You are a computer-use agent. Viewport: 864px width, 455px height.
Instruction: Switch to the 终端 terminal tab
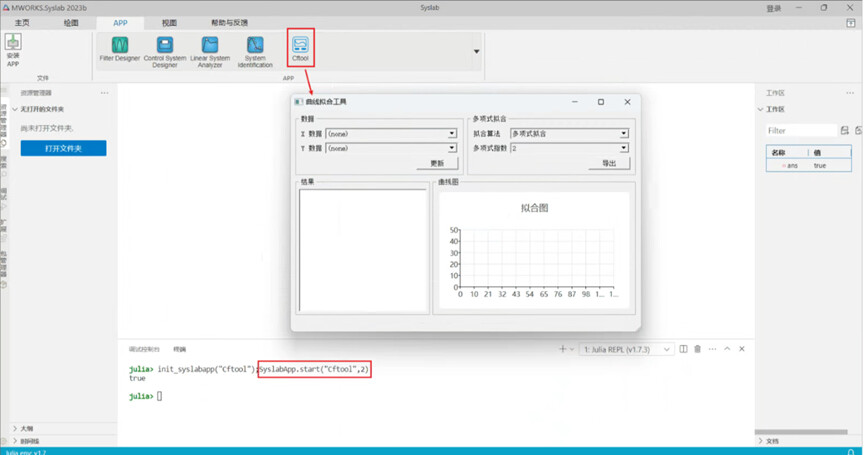(x=180, y=349)
